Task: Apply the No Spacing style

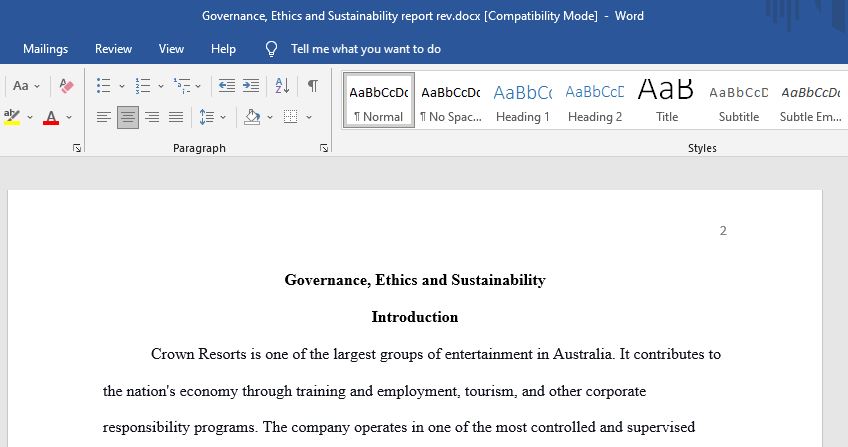Action: click(x=450, y=101)
